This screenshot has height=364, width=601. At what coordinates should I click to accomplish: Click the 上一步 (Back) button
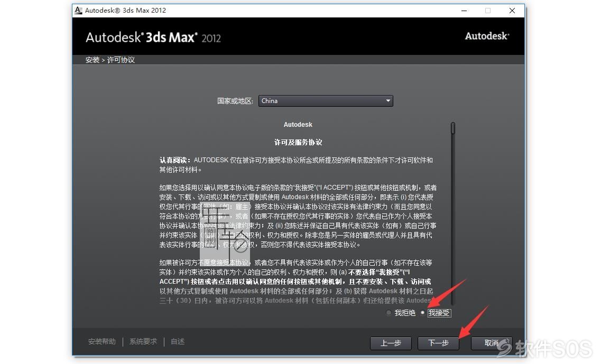(391, 343)
